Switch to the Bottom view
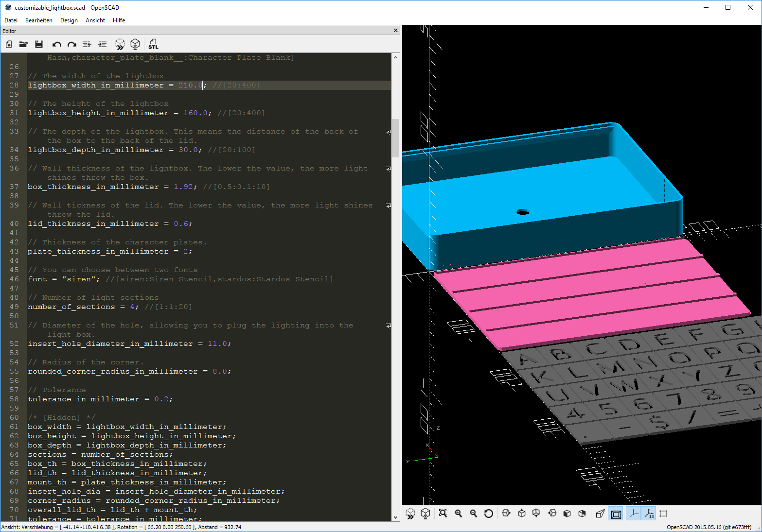Image resolution: width=762 pixels, height=532 pixels. tap(536, 513)
